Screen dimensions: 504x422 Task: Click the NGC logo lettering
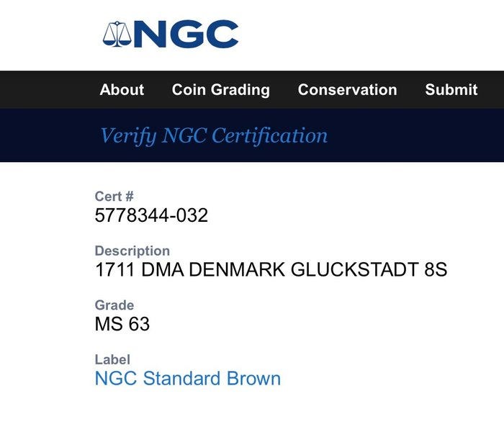186,35
